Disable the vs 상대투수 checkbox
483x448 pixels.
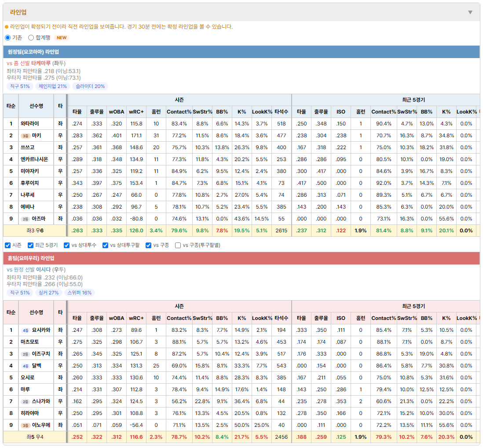[x=66, y=245]
